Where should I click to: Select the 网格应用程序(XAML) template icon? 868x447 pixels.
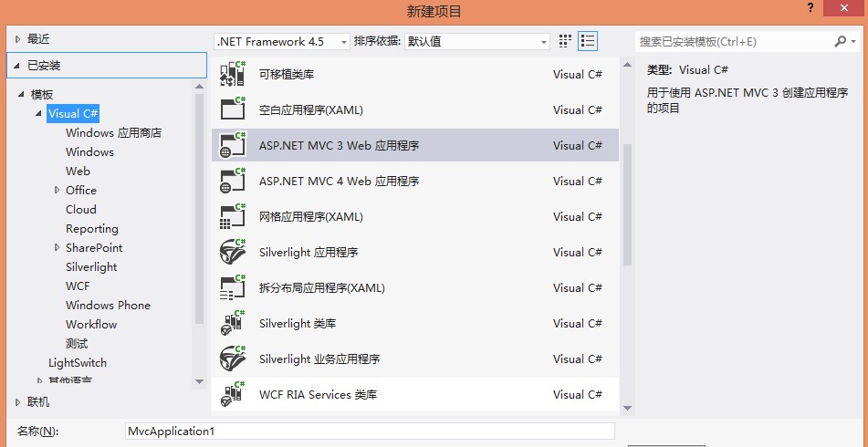click(x=233, y=216)
